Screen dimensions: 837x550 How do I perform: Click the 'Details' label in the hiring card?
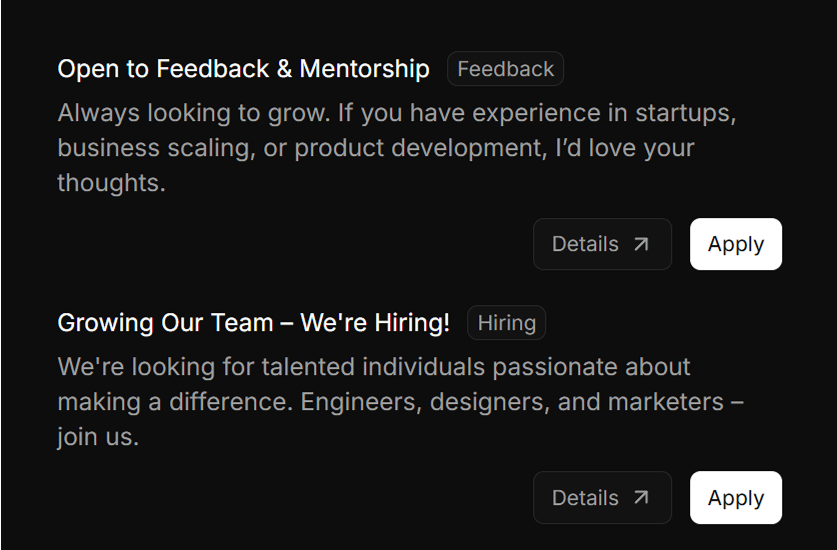[x=585, y=498]
